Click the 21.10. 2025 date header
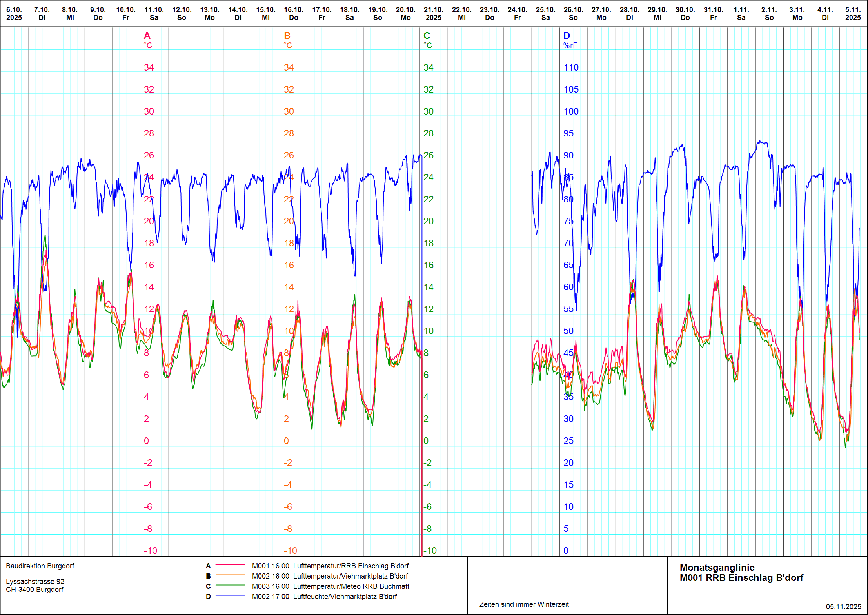This screenshot has width=868, height=615. pos(433,14)
